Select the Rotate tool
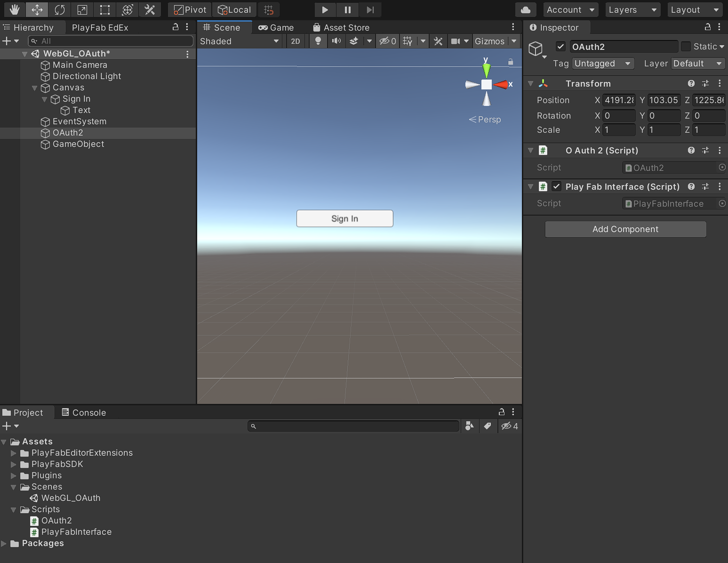The height and width of the screenshot is (563, 728). tap(60, 9)
